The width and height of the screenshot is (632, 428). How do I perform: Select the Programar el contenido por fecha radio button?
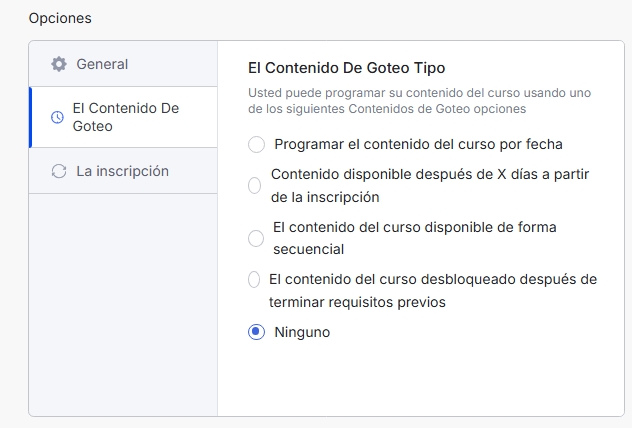coord(256,144)
